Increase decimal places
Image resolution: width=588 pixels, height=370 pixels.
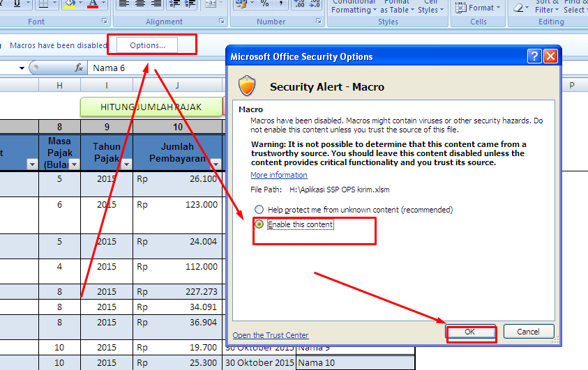pyautogui.click(x=300, y=3)
